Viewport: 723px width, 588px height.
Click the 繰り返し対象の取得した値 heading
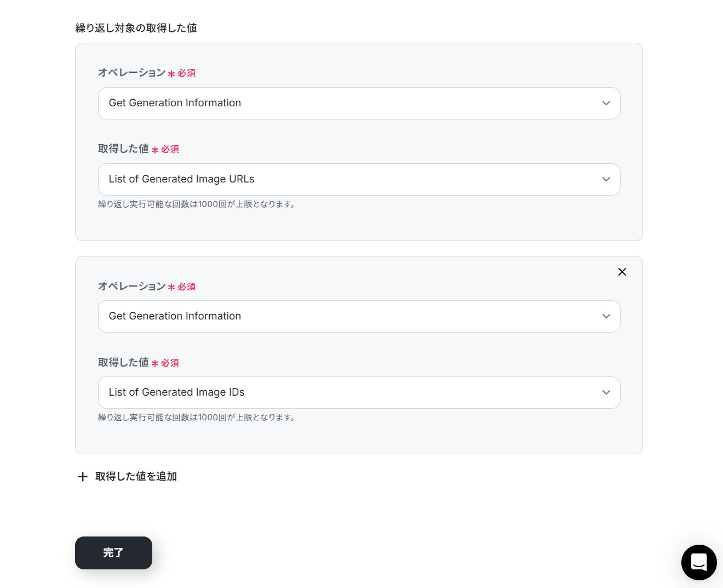pos(136,28)
